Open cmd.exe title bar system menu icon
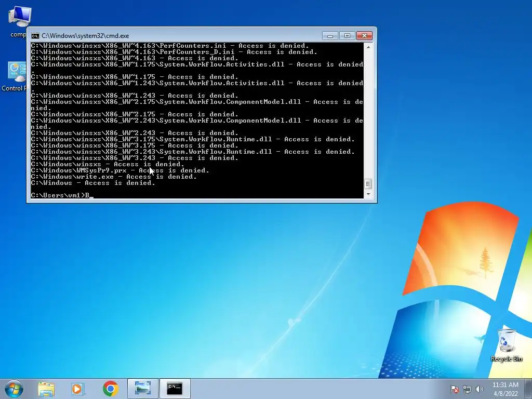 pos(35,36)
